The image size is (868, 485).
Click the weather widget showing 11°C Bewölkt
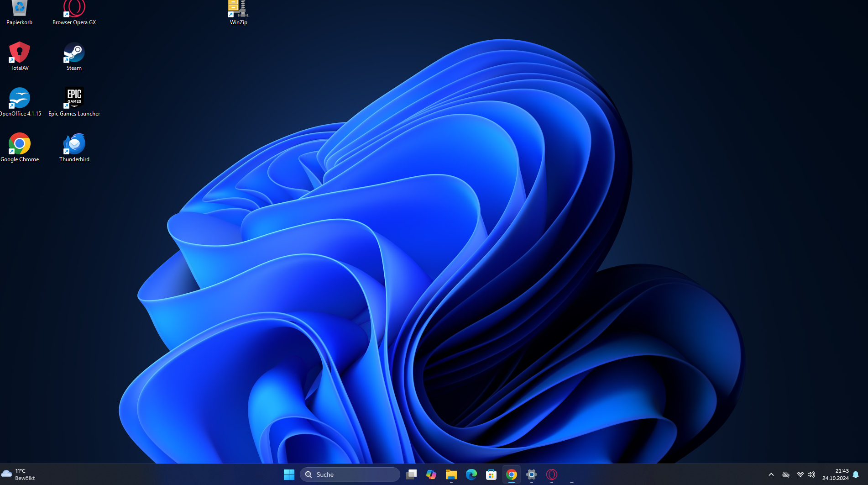coord(20,474)
